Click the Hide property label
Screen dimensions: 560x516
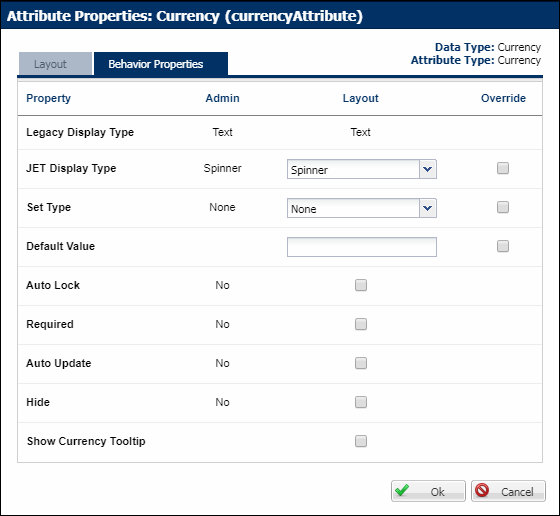pos(38,402)
